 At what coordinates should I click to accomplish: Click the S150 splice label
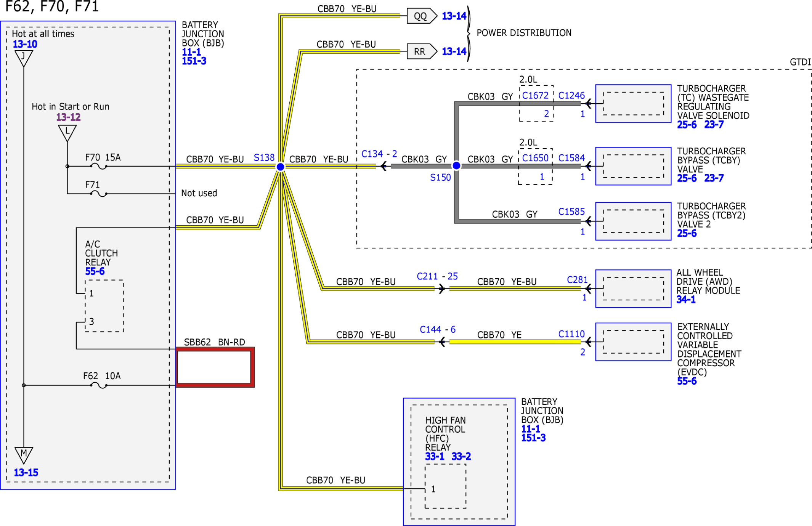point(440,178)
